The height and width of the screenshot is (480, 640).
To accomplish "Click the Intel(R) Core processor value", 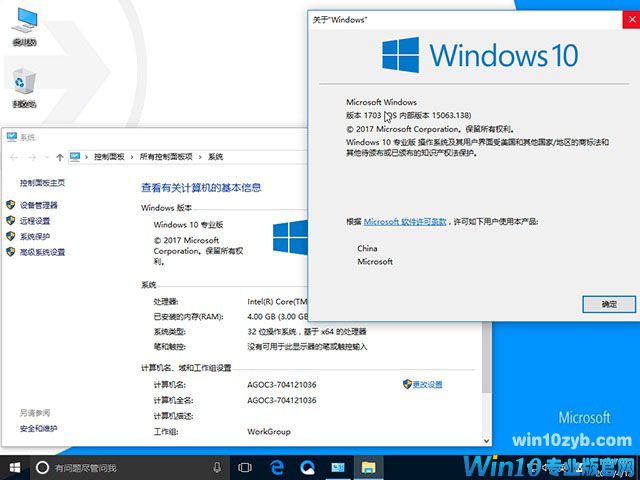I will [277, 301].
